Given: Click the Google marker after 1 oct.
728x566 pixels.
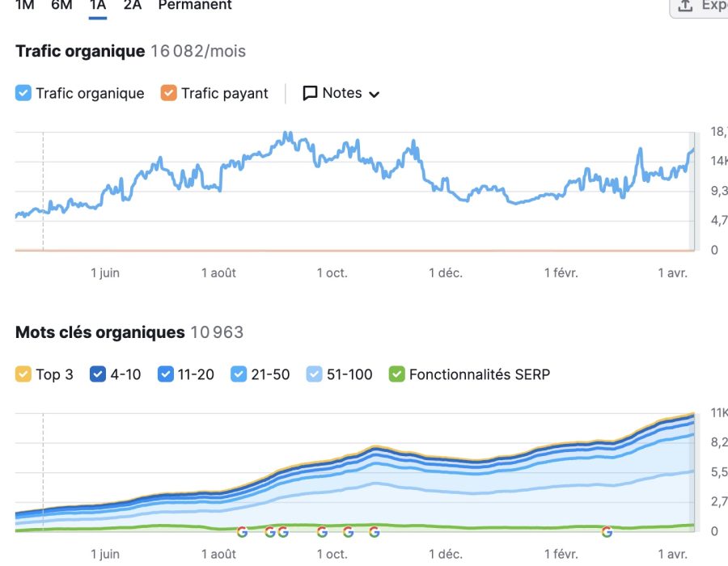Looking at the screenshot, I should (348, 532).
